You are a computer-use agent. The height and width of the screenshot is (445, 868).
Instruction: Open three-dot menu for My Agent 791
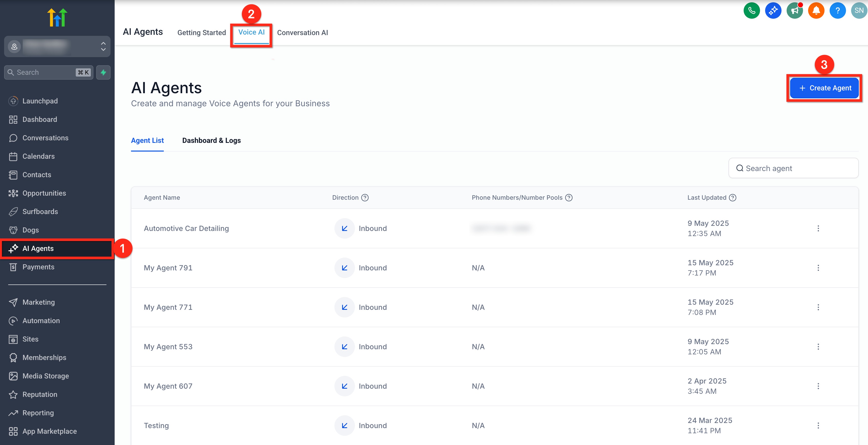818,268
